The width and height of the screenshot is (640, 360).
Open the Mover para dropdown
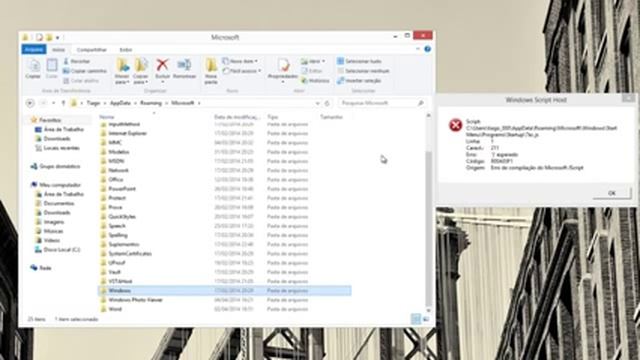tap(122, 71)
